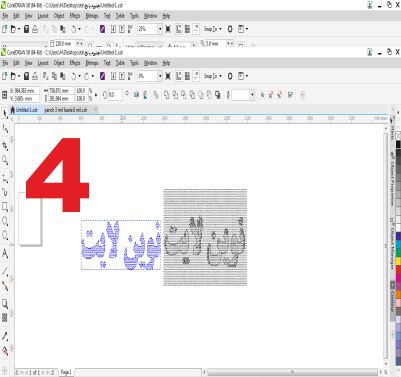The width and height of the screenshot is (401, 377).
Task: Open the Zoom levels dropdown arrow
Action: (160, 76)
